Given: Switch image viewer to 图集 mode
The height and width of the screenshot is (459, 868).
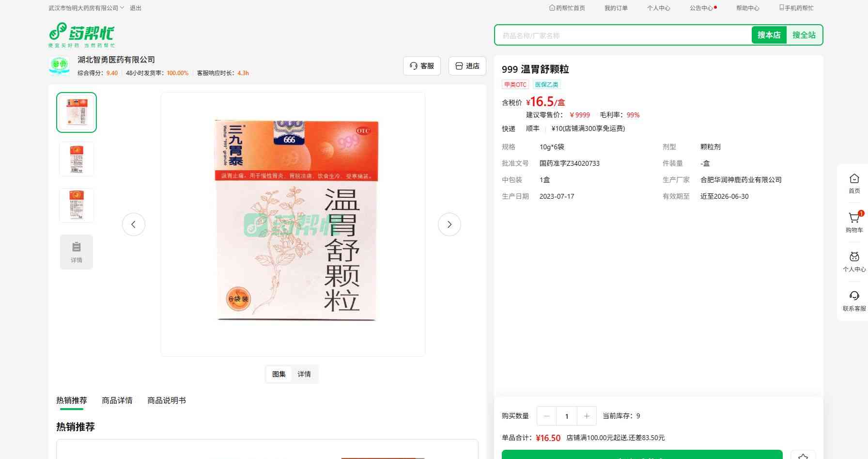Looking at the screenshot, I should pos(279,374).
